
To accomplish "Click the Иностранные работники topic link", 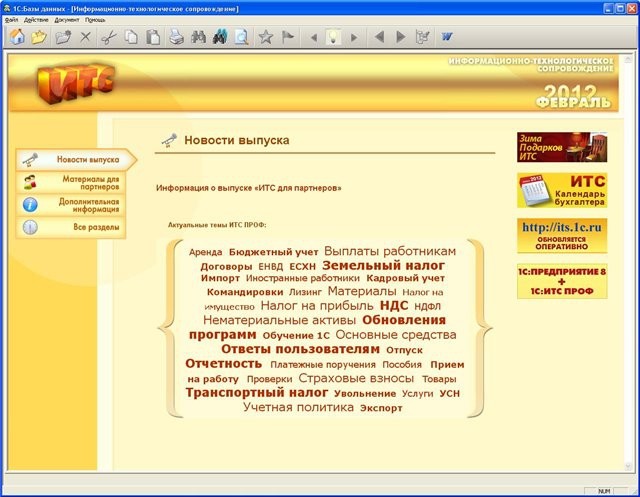I will [303, 278].
